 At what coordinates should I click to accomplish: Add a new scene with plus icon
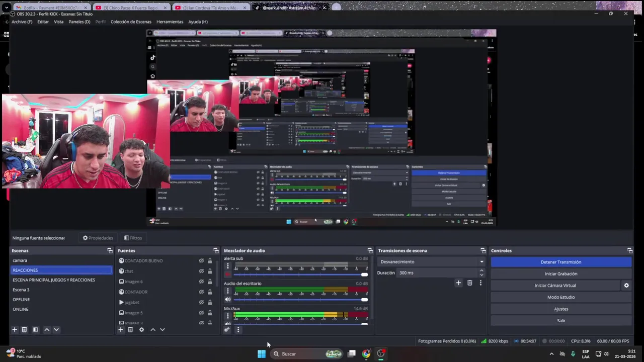[15, 330]
